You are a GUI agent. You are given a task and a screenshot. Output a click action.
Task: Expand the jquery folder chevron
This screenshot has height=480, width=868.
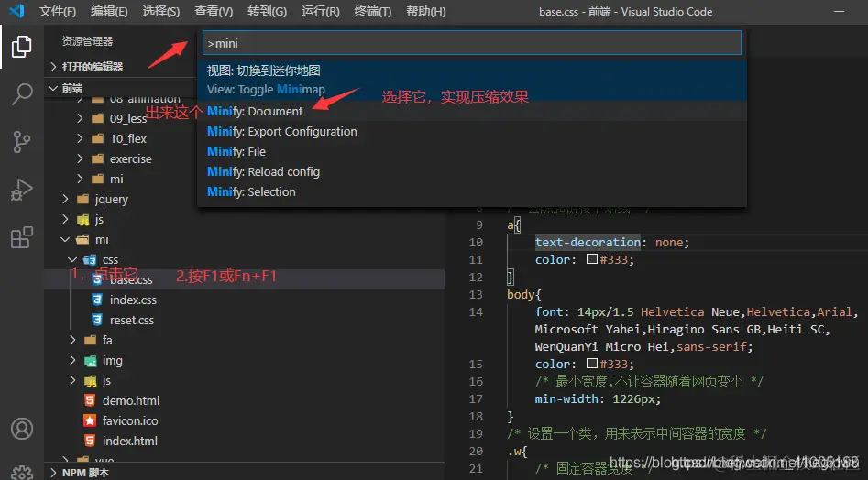(x=66, y=199)
